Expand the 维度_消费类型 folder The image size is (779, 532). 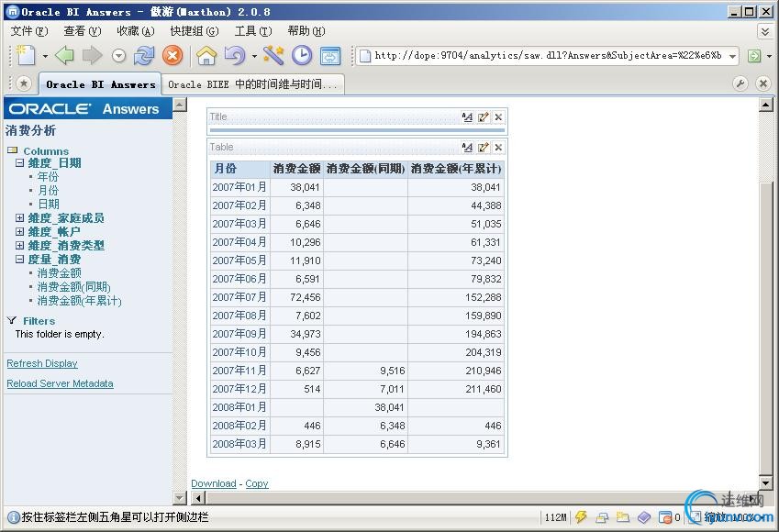19,246
